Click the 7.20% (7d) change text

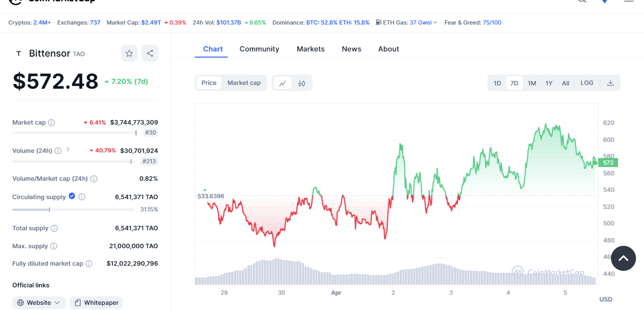click(130, 82)
